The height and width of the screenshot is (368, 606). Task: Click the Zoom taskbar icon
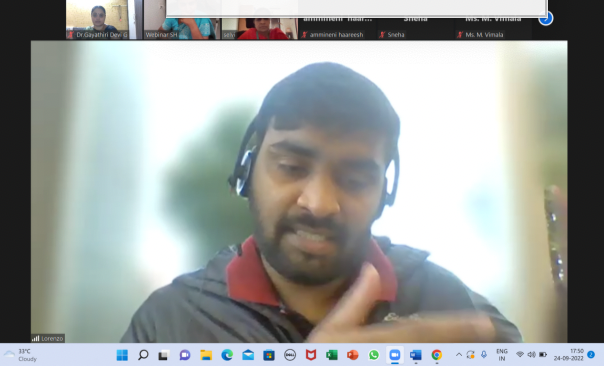(x=395, y=355)
